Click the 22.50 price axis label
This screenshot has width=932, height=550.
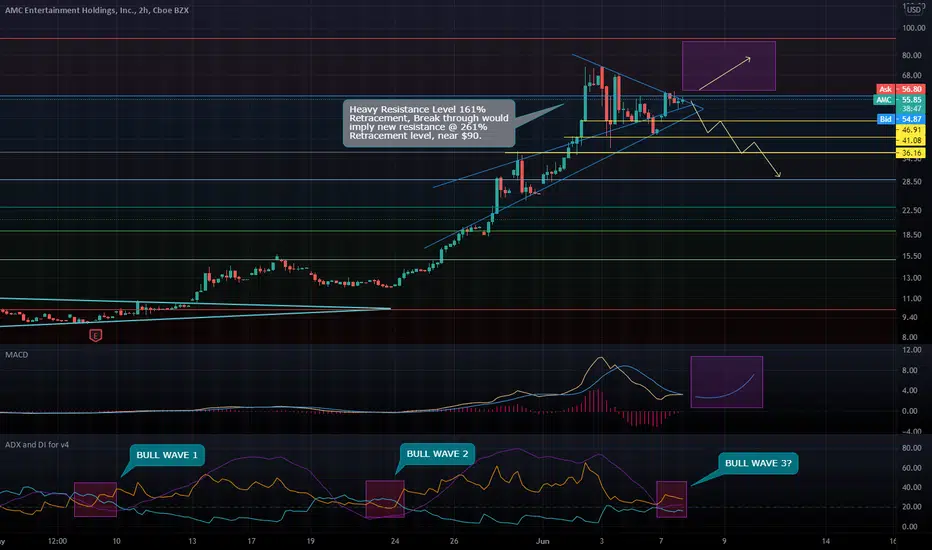pos(913,210)
